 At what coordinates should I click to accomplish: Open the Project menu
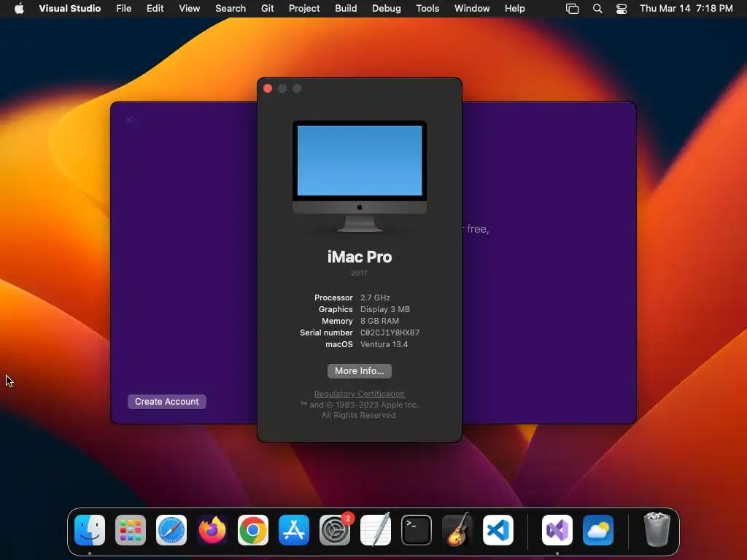point(304,8)
